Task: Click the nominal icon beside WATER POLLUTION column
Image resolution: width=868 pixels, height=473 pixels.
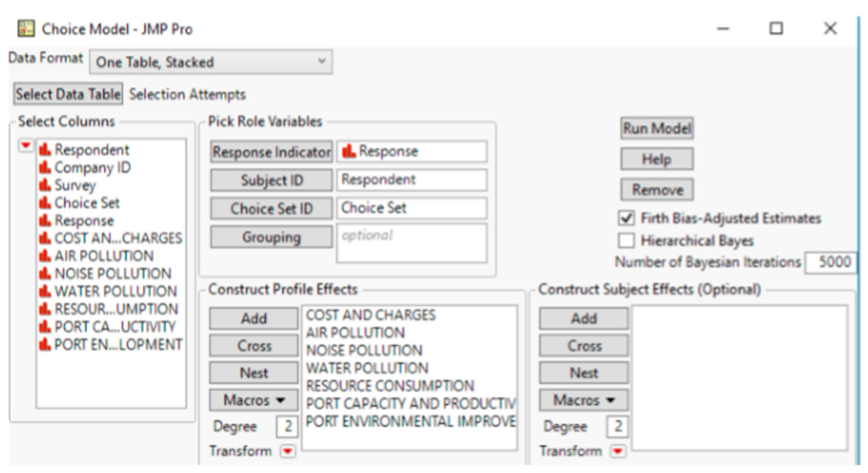Action: 45,291
